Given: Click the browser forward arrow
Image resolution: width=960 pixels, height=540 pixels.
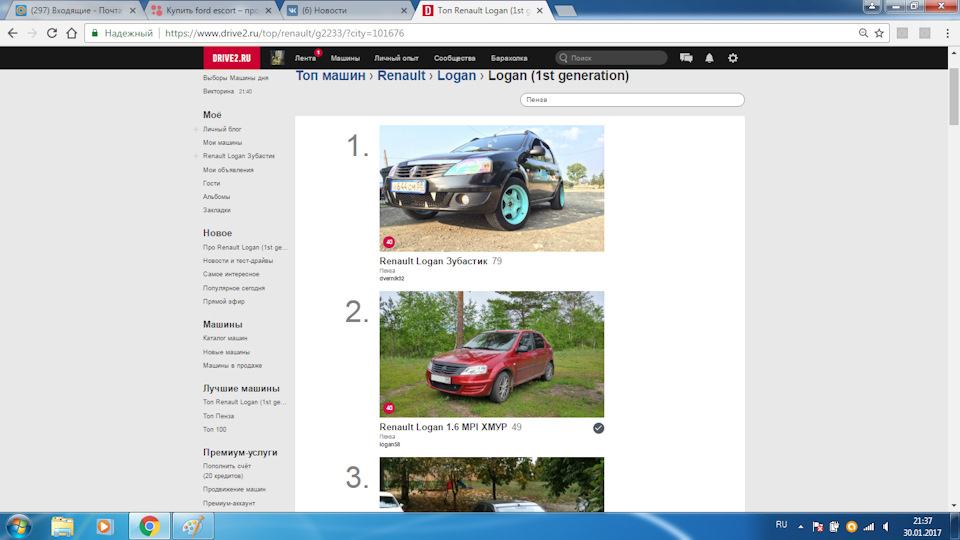Looking at the screenshot, I should pos(32,33).
